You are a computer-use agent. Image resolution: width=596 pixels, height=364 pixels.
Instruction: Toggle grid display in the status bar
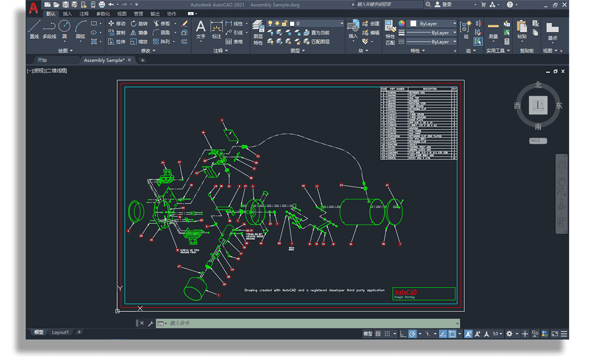pyautogui.click(x=378, y=334)
